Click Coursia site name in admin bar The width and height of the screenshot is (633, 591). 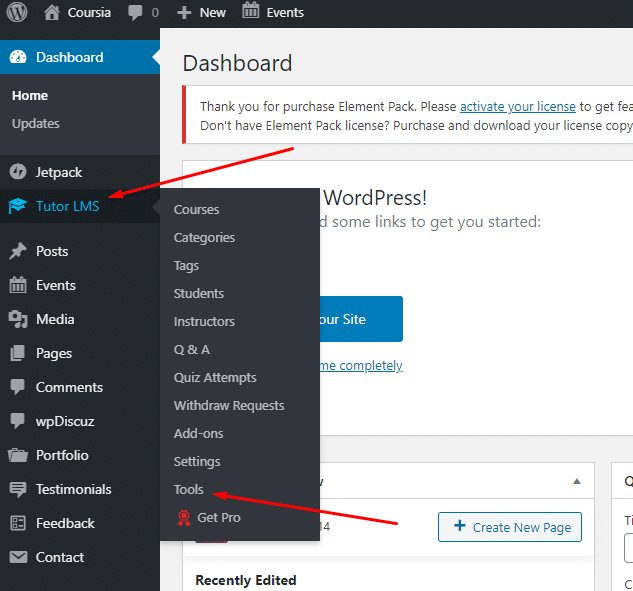(89, 13)
